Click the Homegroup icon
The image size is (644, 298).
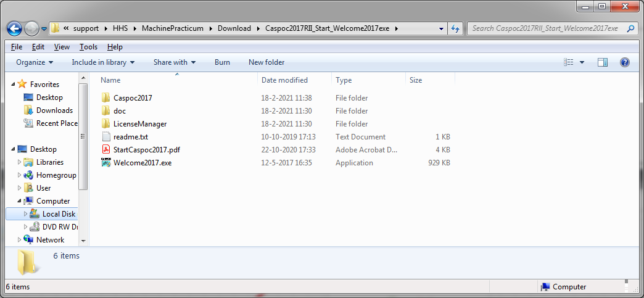[x=28, y=175]
